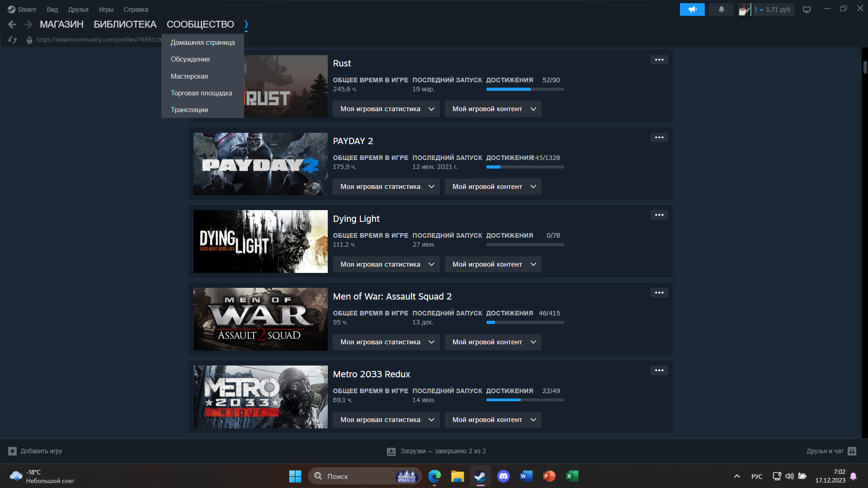Viewport: 868px width, 488px height.
Task: Open three-dot options for Rust
Action: (x=659, y=60)
